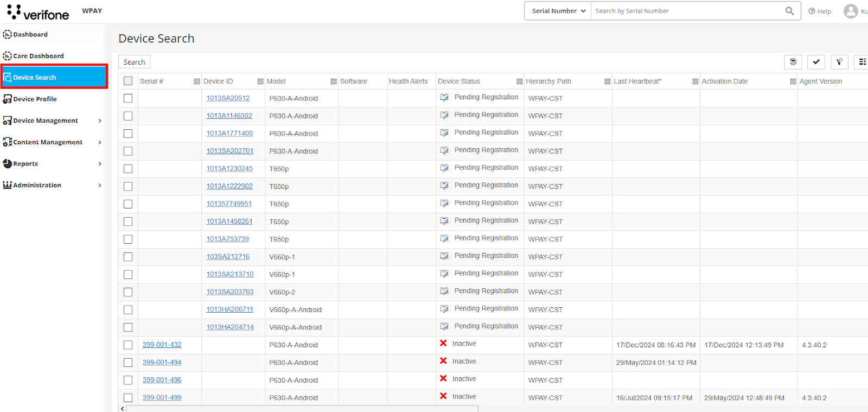Check the row checkbox for device 1013SA20512
Image resolution: width=868 pixels, height=412 pixels.
pos(128,98)
